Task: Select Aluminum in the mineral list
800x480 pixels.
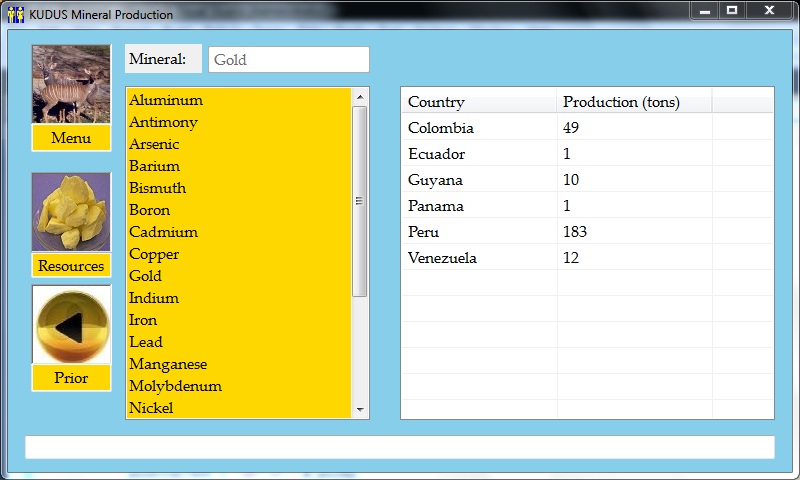Action: click(166, 100)
